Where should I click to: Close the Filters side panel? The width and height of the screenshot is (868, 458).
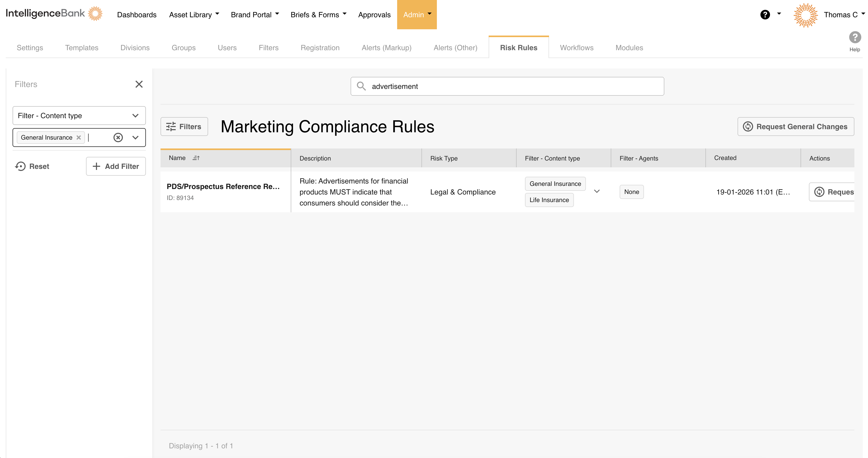click(x=139, y=84)
